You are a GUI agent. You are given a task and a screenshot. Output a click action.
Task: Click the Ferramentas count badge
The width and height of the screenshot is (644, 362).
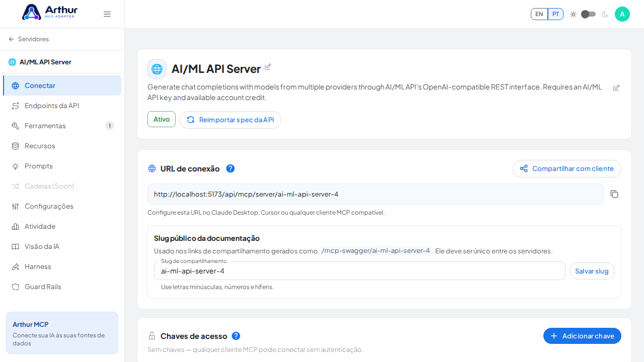(x=110, y=126)
